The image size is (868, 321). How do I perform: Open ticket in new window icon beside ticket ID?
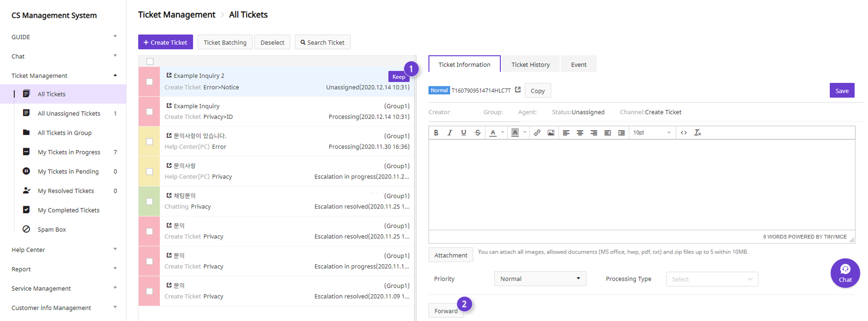[x=518, y=89]
